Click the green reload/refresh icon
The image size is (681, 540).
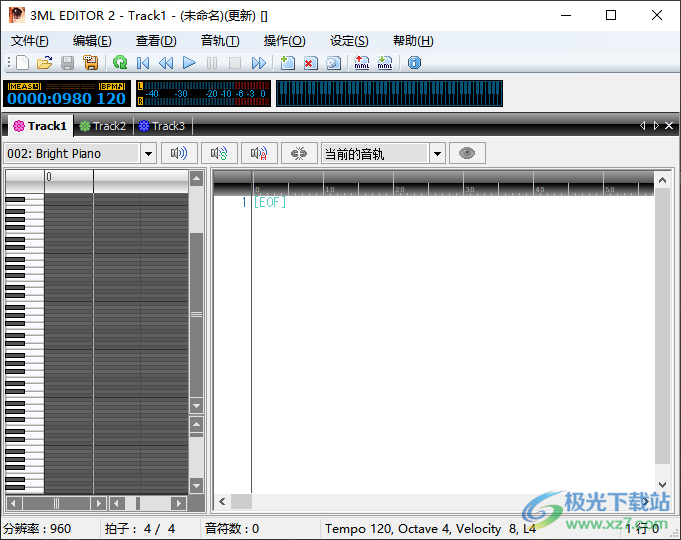click(x=120, y=63)
